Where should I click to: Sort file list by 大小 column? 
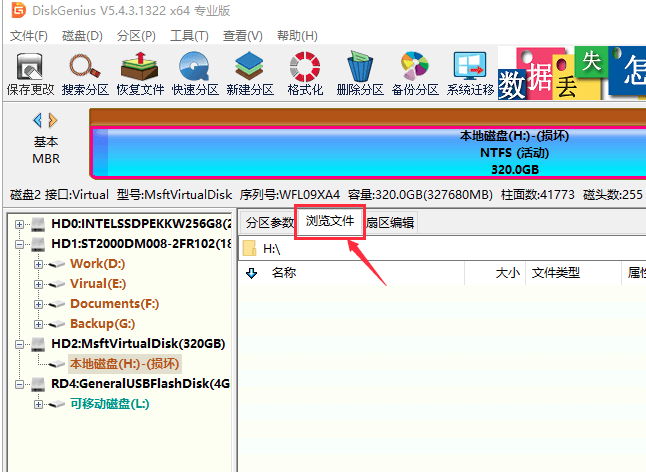[x=508, y=273]
